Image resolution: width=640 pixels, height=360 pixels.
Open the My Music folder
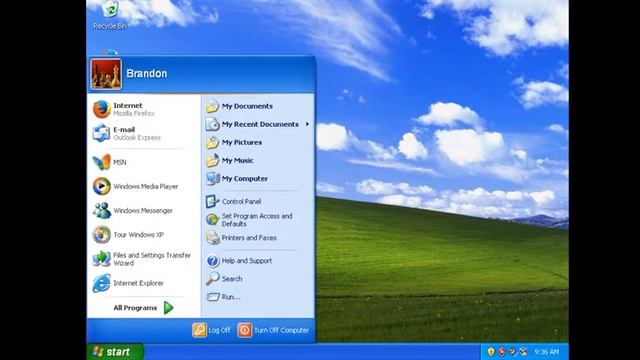tap(258, 160)
